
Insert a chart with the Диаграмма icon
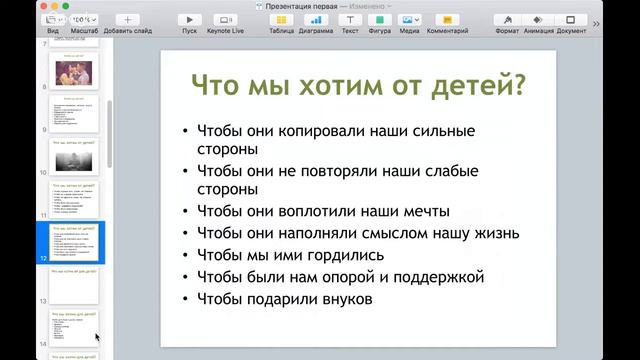pyautogui.click(x=316, y=20)
